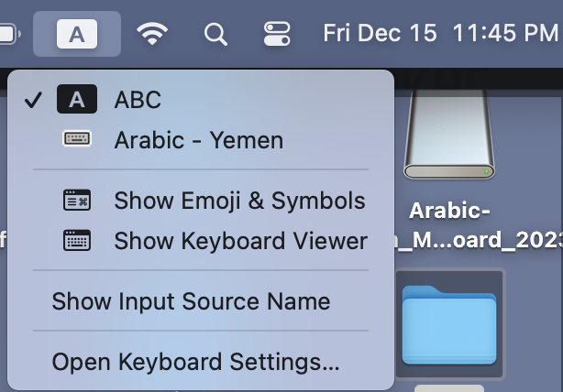This screenshot has width=563, height=392.
Task: Click the battery icon in menu bar
Action: [x=7, y=35]
